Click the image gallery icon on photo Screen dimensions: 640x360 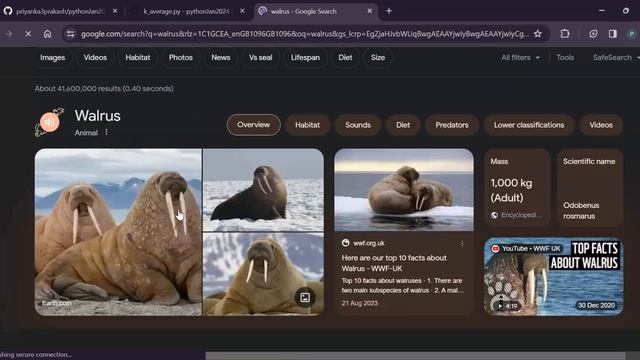click(305, 298)
